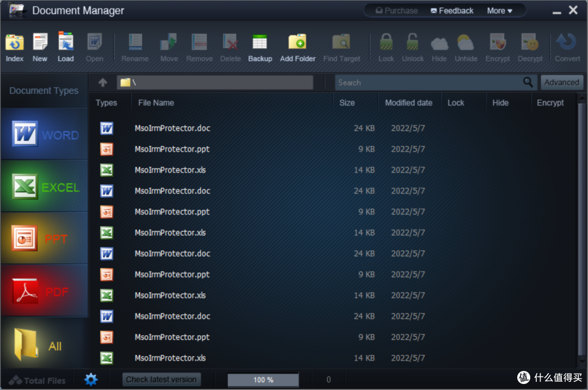Show PDF documents only
Screen dimensions: 588x390
click(x=44, y=291)
